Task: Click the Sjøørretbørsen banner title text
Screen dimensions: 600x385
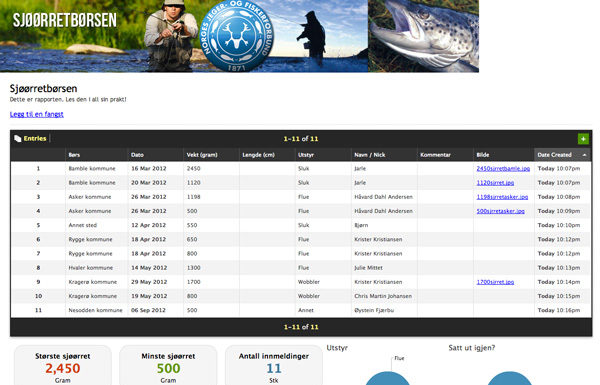Action: (65, 20)
